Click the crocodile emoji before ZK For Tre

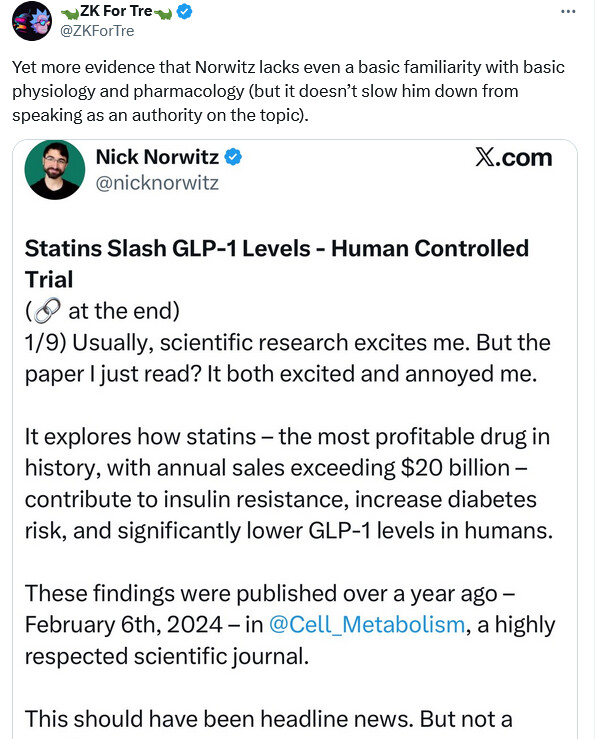(70, 14)
